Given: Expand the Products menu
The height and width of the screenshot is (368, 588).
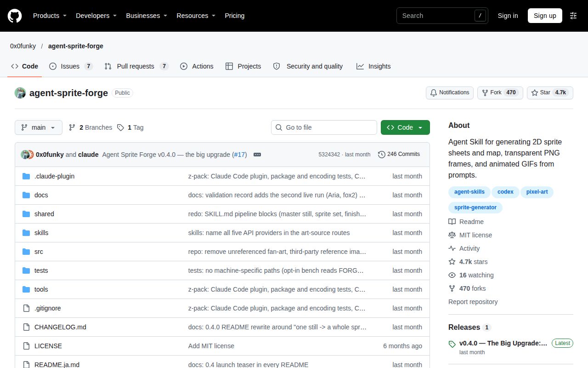Looking at the screenshot, I should 50,16.
